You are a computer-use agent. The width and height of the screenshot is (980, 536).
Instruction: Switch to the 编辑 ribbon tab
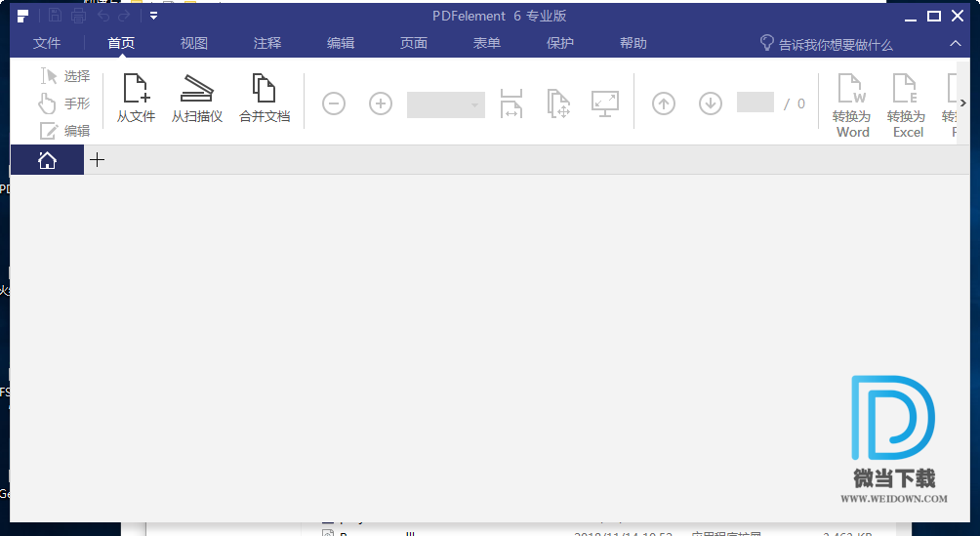pyautogui.click(x=341, y=43)
